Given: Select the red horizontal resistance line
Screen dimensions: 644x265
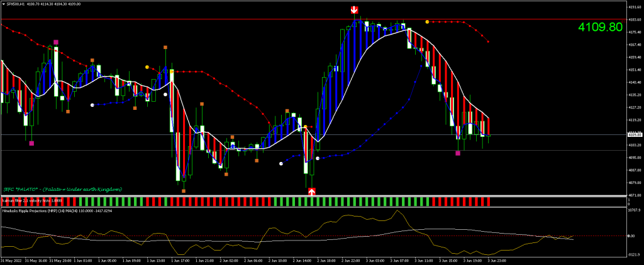Looking at the screenshot, I should pyautogui.click(x=189, y=19).
